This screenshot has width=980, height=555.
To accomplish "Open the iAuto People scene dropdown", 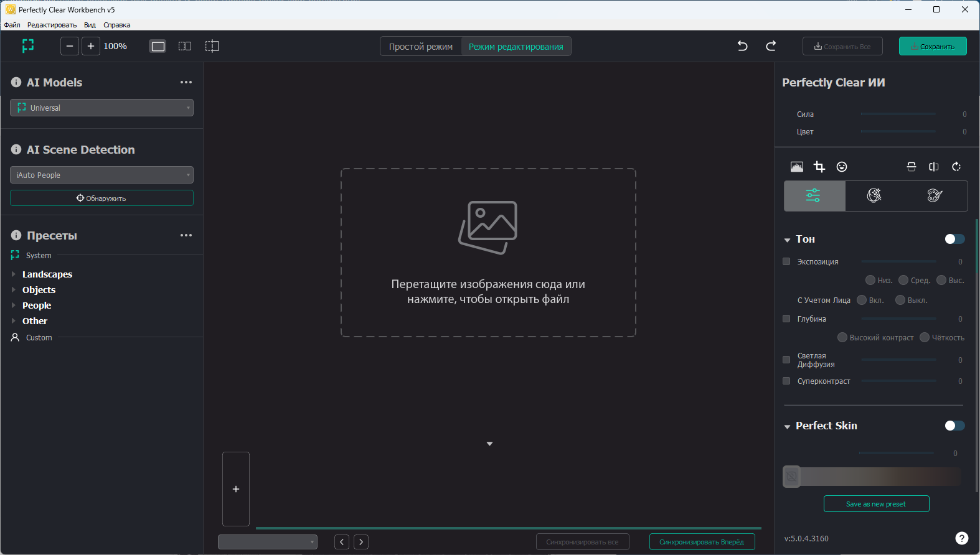I will tap(101, 175).
